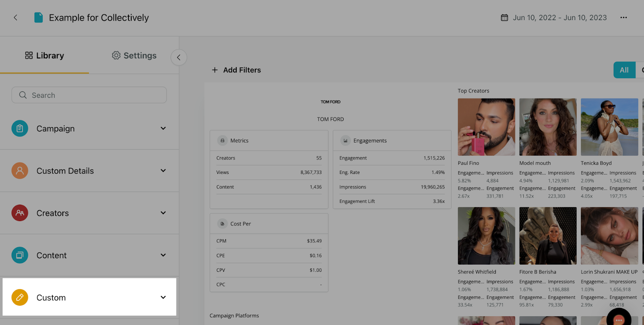Open Tenicka Boyd creator photo
The width and height of the screenshot is (644, 325).
(x=609, y=127)
